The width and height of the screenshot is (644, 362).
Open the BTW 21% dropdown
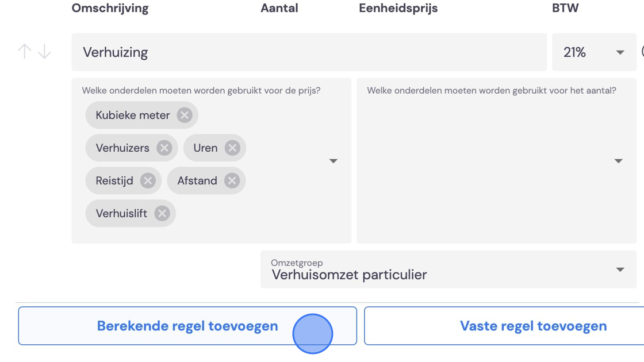(x=594, y=52)
